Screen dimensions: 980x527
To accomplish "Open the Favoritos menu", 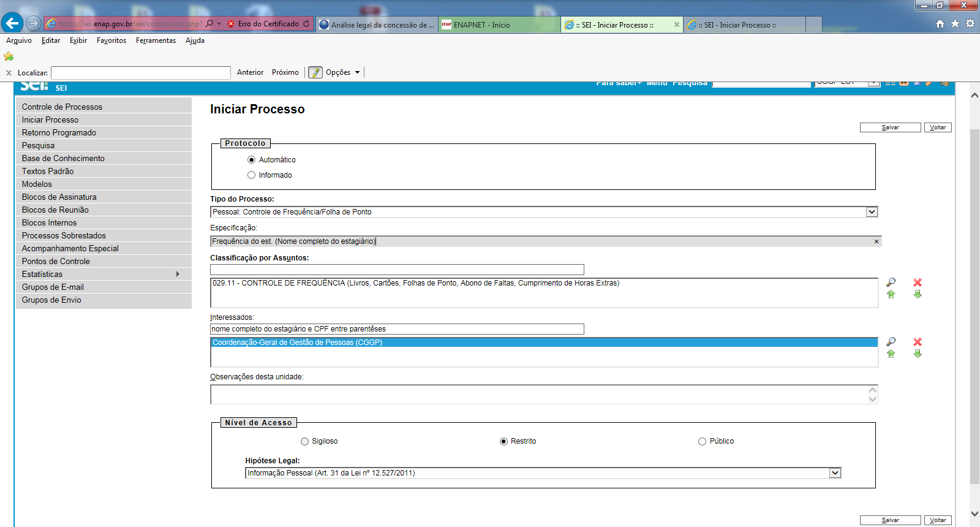I will [x=111, y=40].
